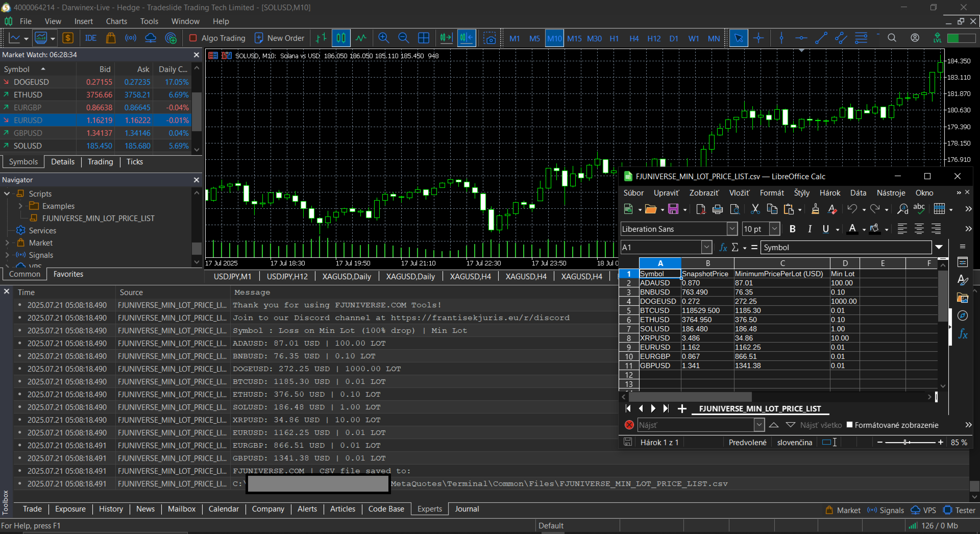Open the Signals toolbar icon
This screenshot has width=980, height=534.
pyautogui.click(x=131, y=38)
